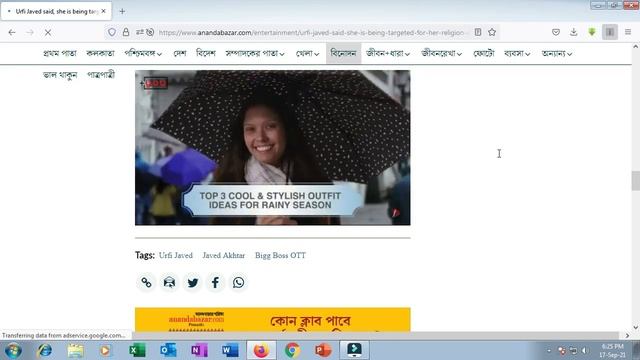Open Firefox application menu
The width and height of the screenshot is (640, 360).
(628, 32)
